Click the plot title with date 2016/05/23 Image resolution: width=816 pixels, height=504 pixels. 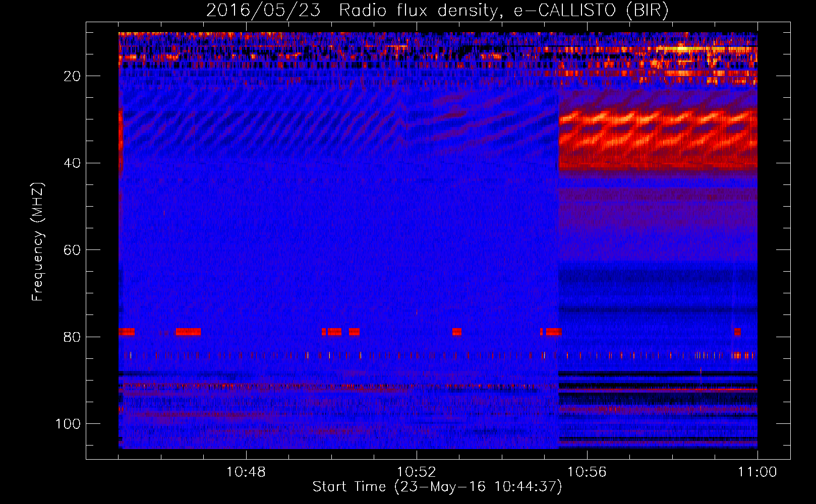pyautogui.click(x=437, y=11)
